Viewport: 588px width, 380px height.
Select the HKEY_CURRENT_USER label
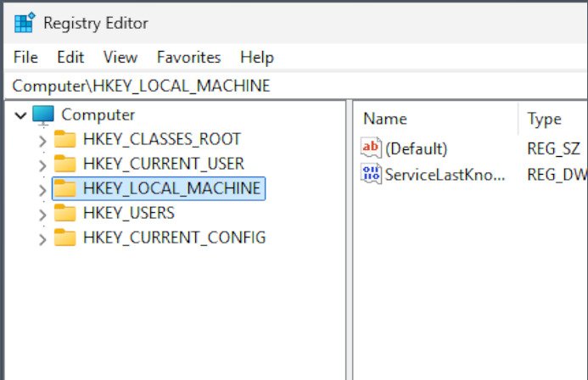point(164,164)
